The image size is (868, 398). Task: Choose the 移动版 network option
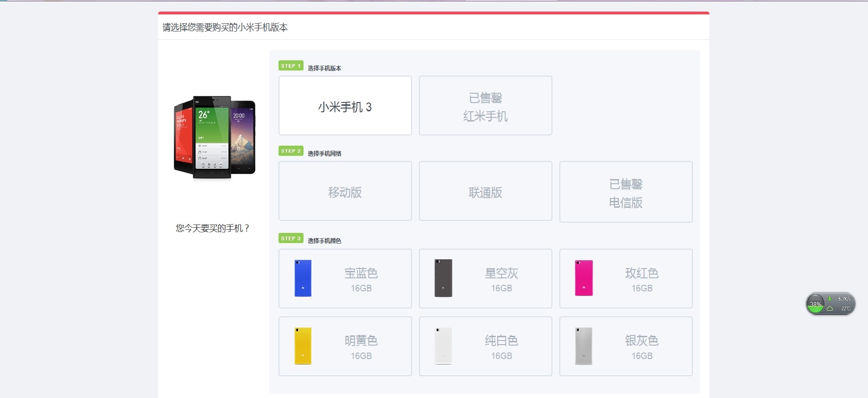tap(345, 191)
